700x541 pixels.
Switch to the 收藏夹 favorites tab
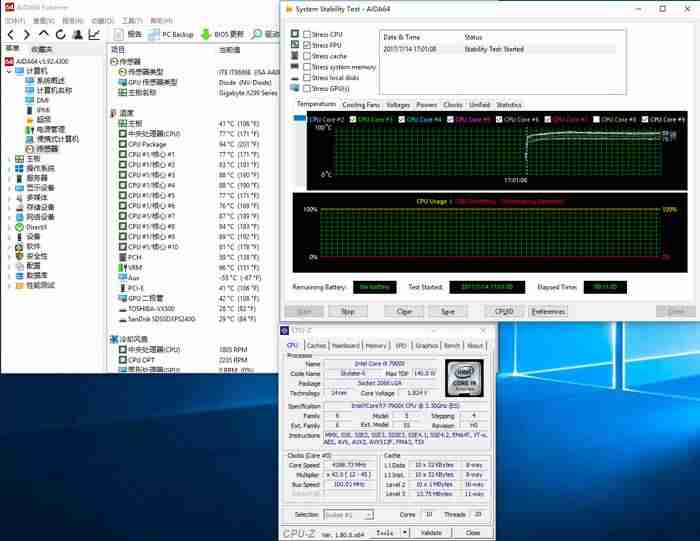click(x=42, y=49)
